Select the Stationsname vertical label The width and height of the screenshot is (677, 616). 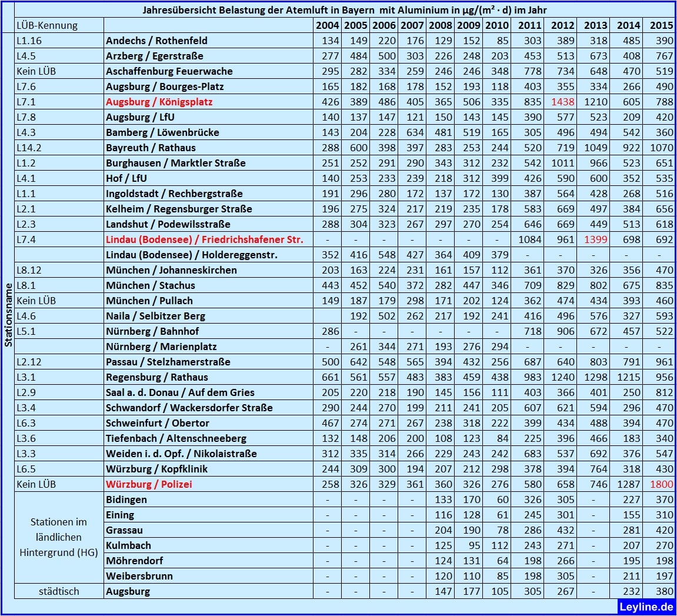[x=8, y=315]
